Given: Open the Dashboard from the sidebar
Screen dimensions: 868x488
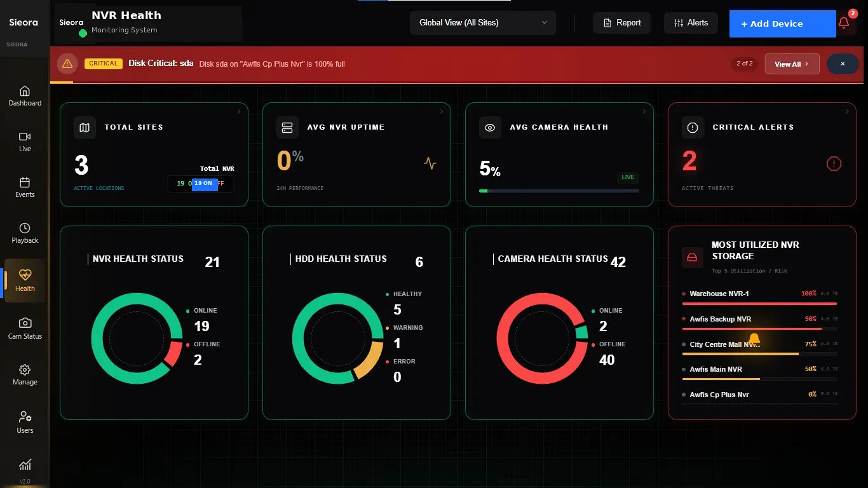Looking at the screenshot, I should [x=25, y=96].
